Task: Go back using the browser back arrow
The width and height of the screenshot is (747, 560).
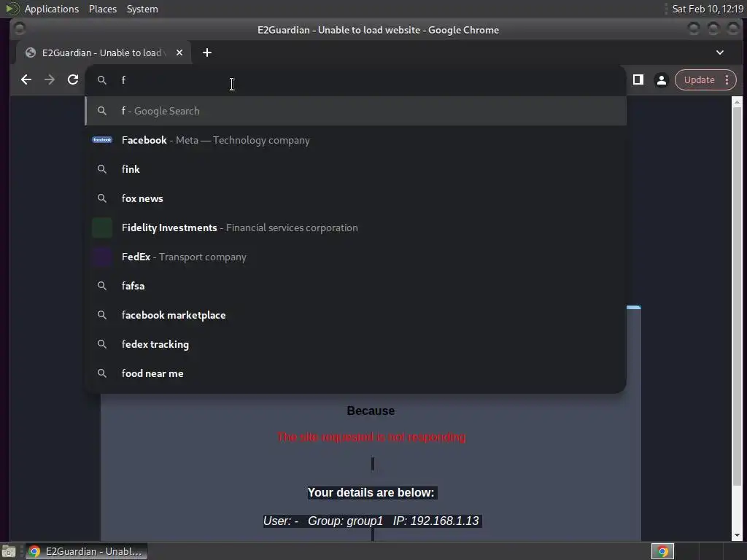Action: pos(26,79)
